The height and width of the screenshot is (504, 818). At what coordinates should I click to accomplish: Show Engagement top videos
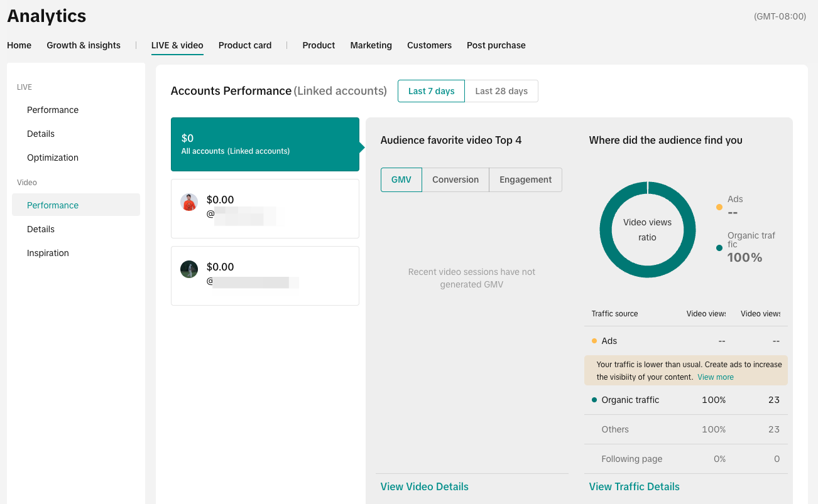[525, 180]
